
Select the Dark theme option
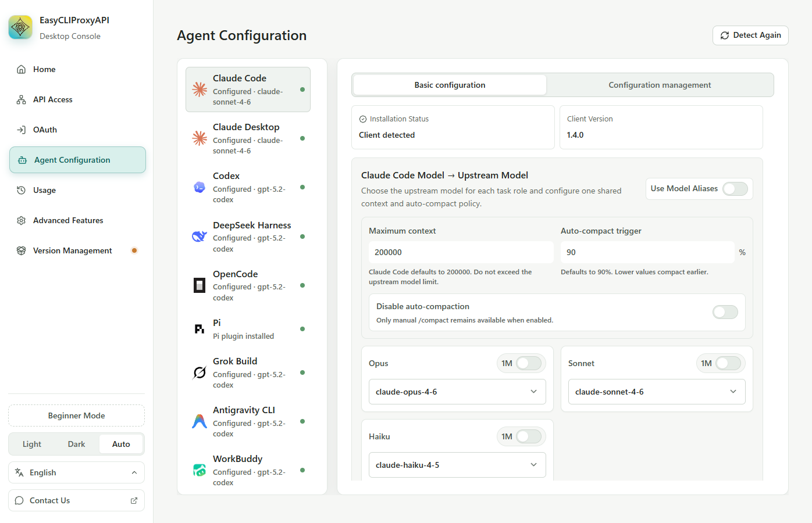76,444
